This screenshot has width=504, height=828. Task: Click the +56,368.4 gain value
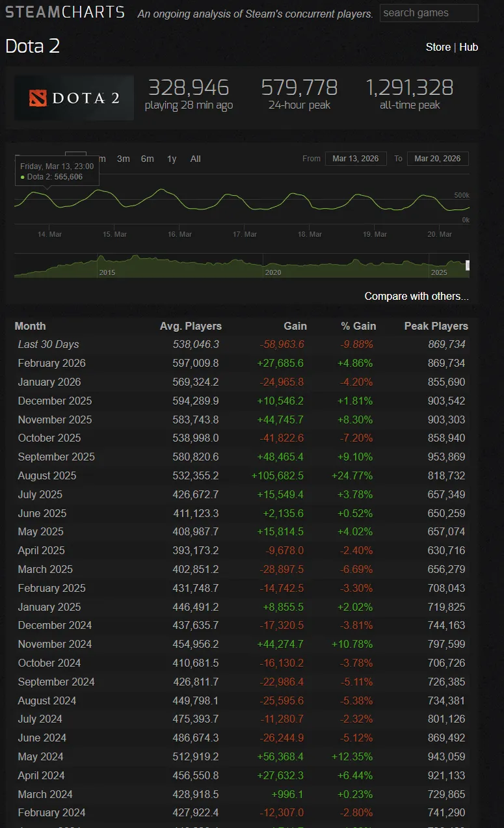[280, 756]
